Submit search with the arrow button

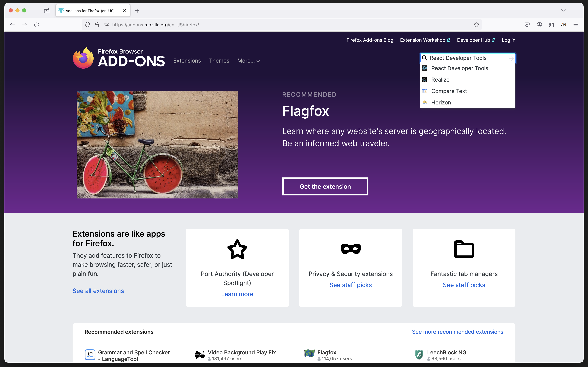pos(511,58)
